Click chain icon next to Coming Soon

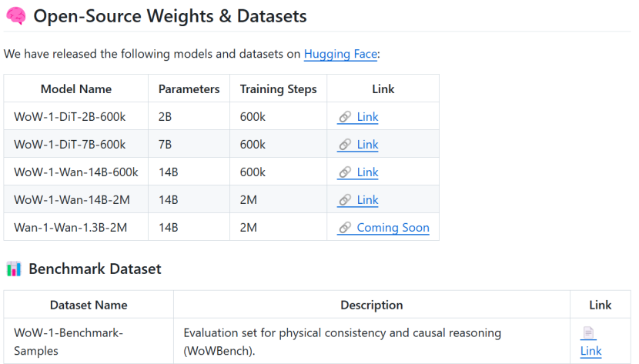tap(345, 228)
